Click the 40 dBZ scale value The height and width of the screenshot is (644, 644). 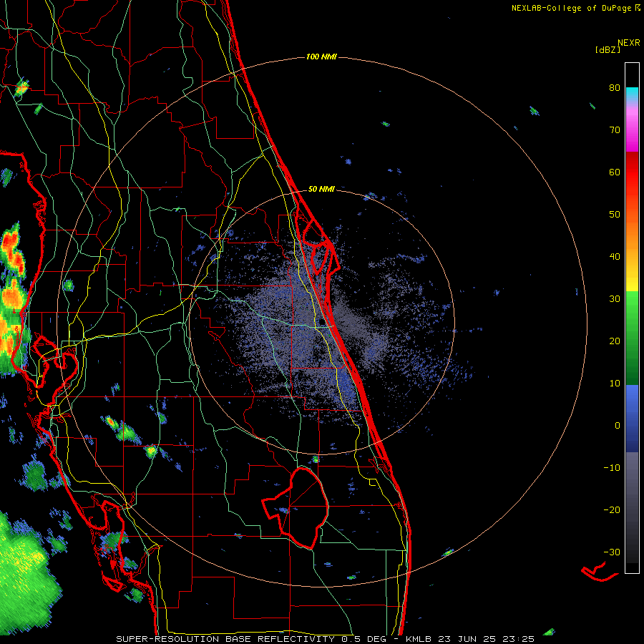pyautogui.click(x=615, y=257)
